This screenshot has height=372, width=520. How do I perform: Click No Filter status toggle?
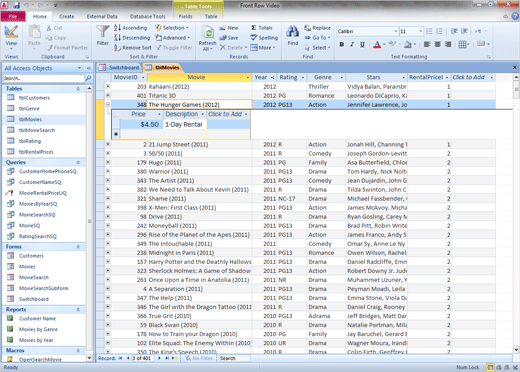click(x=199, y=358)
